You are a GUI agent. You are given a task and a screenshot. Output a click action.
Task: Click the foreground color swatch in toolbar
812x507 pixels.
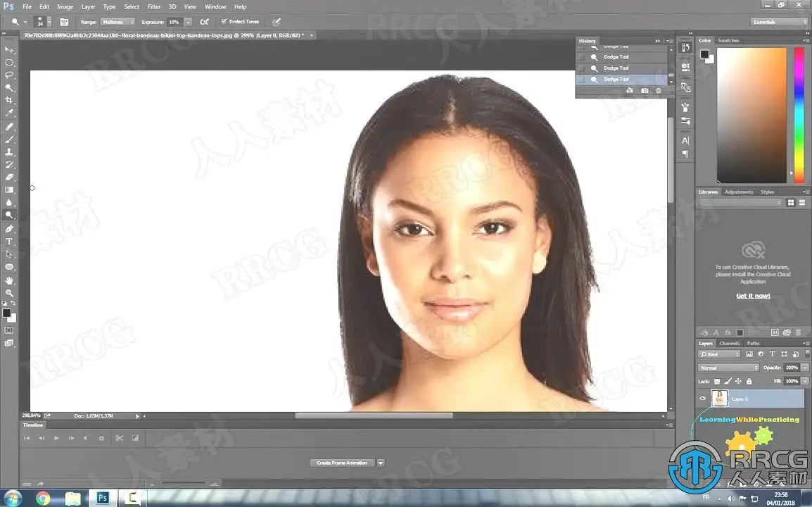(7, 313)
